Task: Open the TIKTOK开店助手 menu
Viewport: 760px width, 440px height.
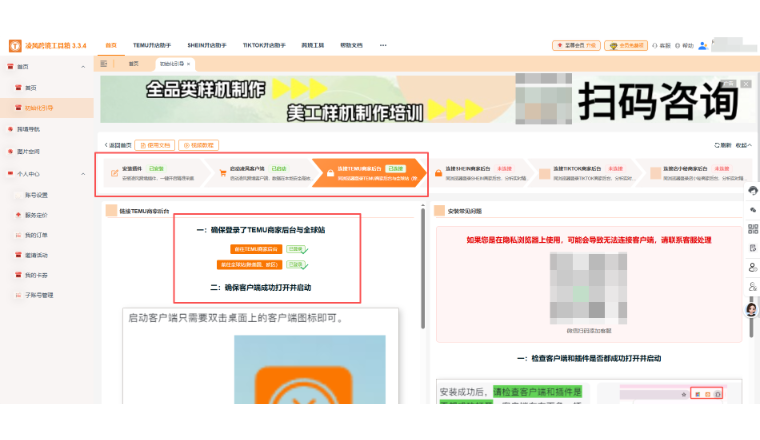Action: click(x=264, y=45)
